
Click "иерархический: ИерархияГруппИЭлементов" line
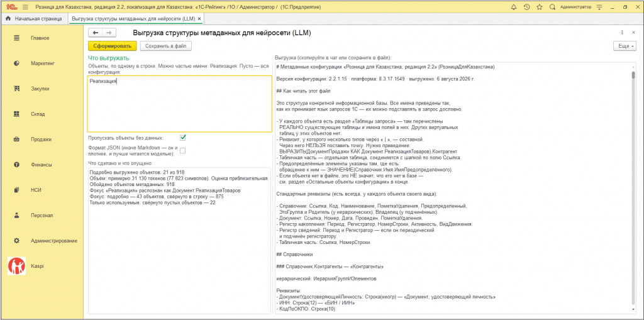[x=326, y=279]
